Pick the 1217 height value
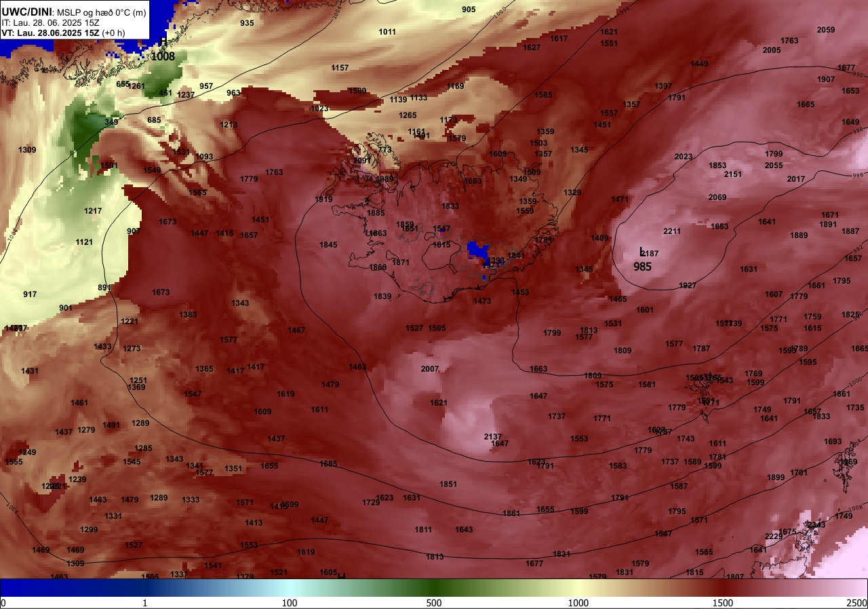Screen dimensions: 868x609 click(93, 211)
